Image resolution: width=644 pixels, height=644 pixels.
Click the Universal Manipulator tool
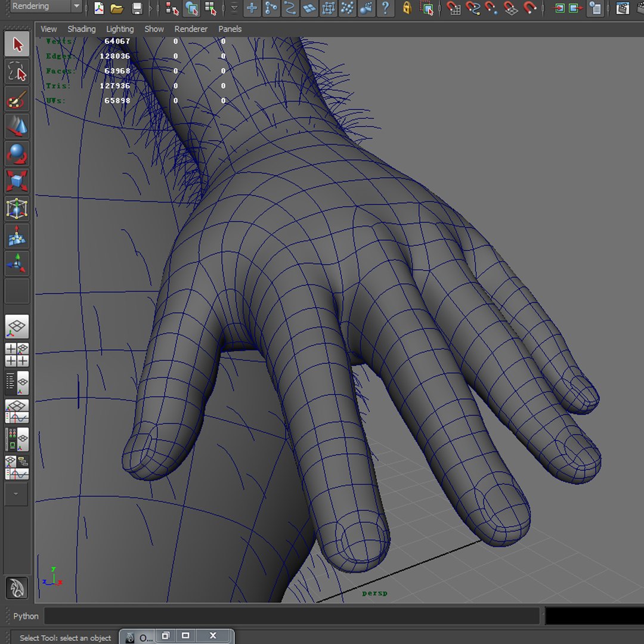click(x=17, y=208)
